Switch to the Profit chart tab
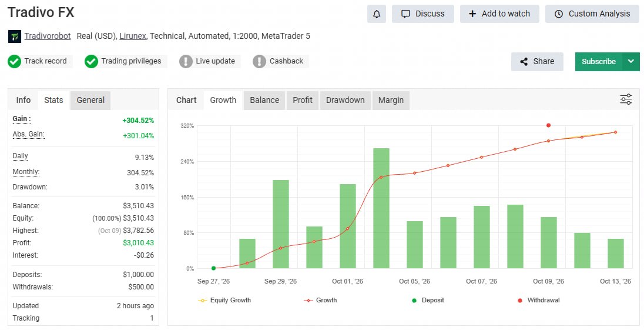 point(303,100)
